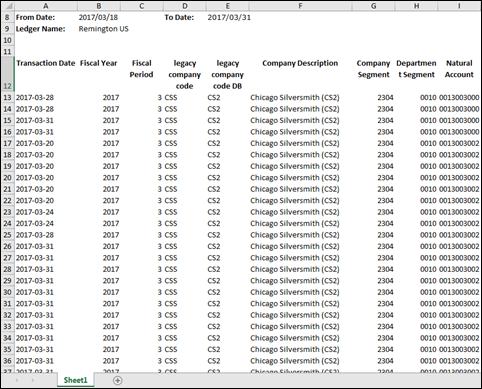
Task: Select date 2017-03-20 in row 17
Action: pos(46,143)
